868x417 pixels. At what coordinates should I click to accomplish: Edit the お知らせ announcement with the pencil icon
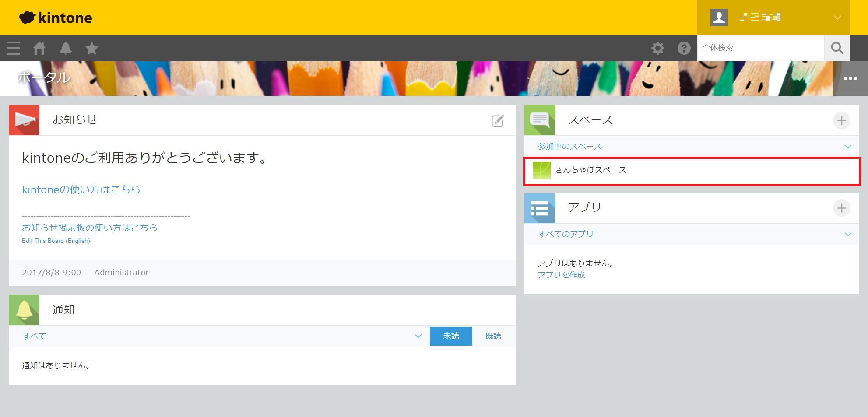click(498, 121)
